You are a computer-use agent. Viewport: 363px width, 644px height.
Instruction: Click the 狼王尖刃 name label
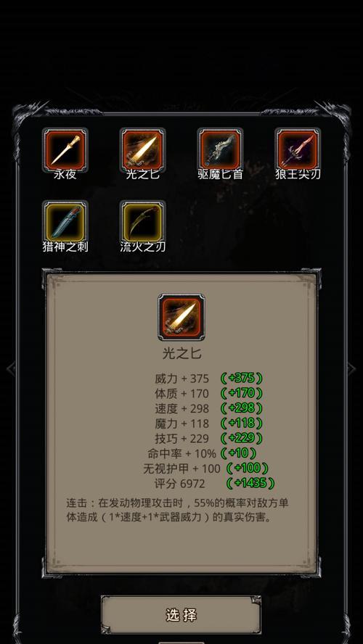point(298,174)
